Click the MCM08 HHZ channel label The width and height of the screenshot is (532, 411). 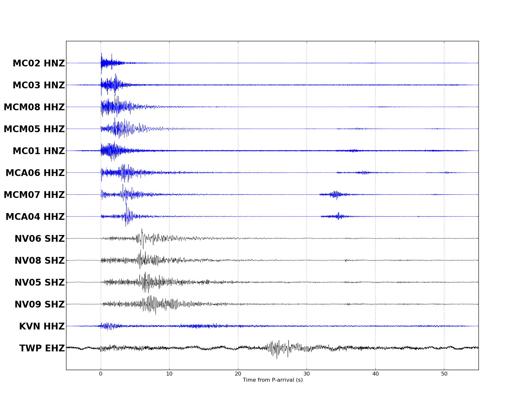[x=34, y=107]
